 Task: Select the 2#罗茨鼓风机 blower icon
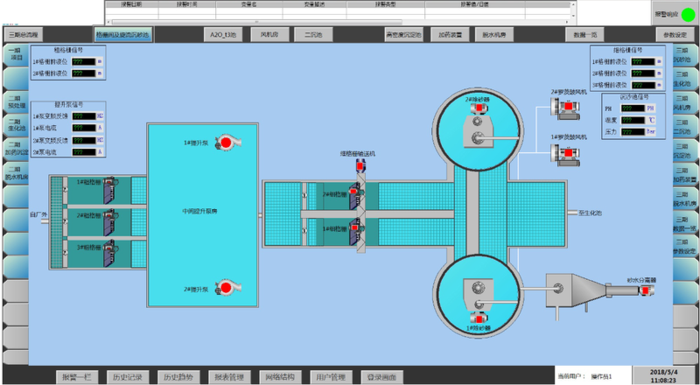565,109
